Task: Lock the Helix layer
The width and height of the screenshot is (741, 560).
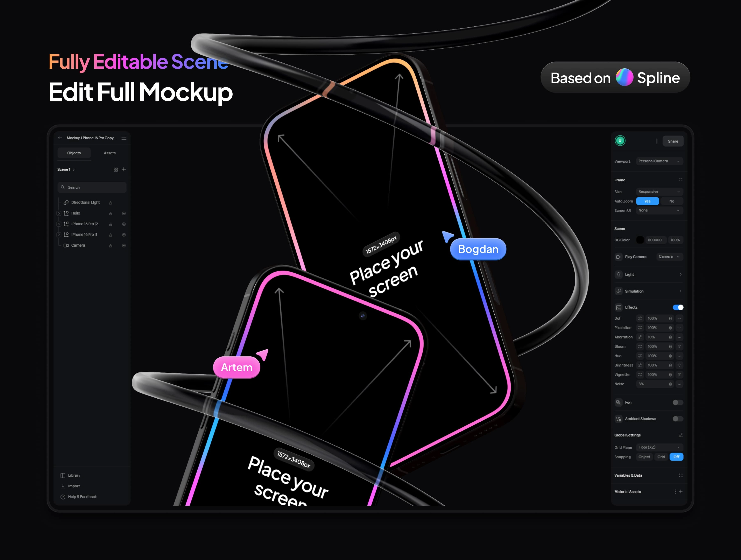Action: pyautogui.click(x=111, y=213)
